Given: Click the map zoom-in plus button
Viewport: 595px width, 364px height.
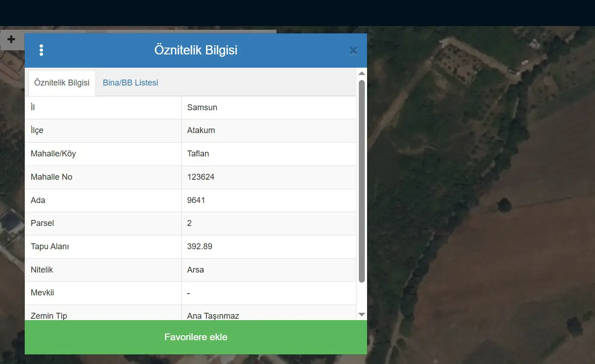Looking at the screenshot, I should [11, 40].
